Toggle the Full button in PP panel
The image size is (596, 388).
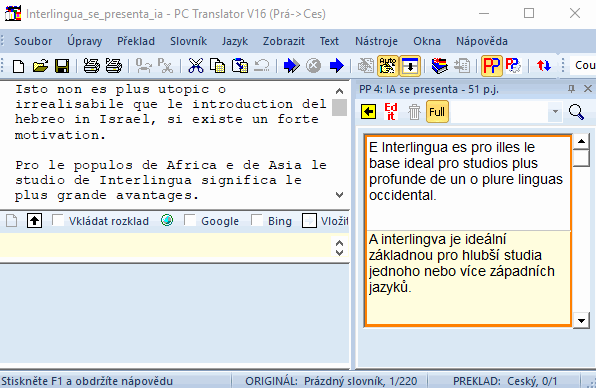pyautogui.click(x=437, y=112)
